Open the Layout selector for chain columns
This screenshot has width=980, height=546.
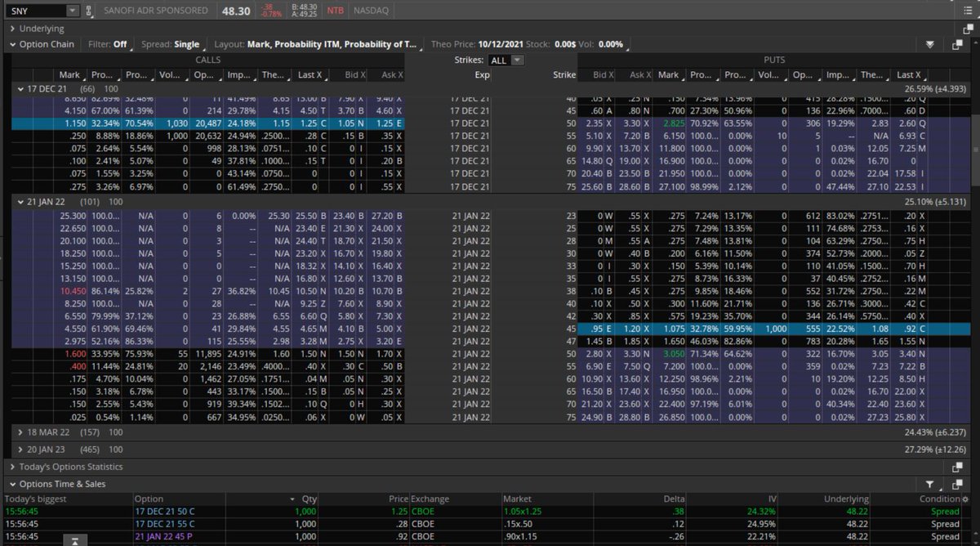[x=314, y=44]
